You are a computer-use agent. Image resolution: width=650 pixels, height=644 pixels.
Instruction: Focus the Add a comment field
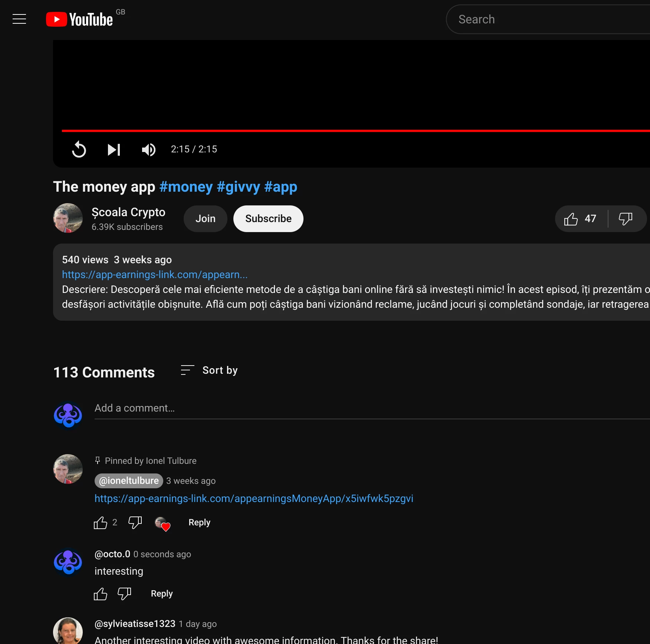[372, 408]
